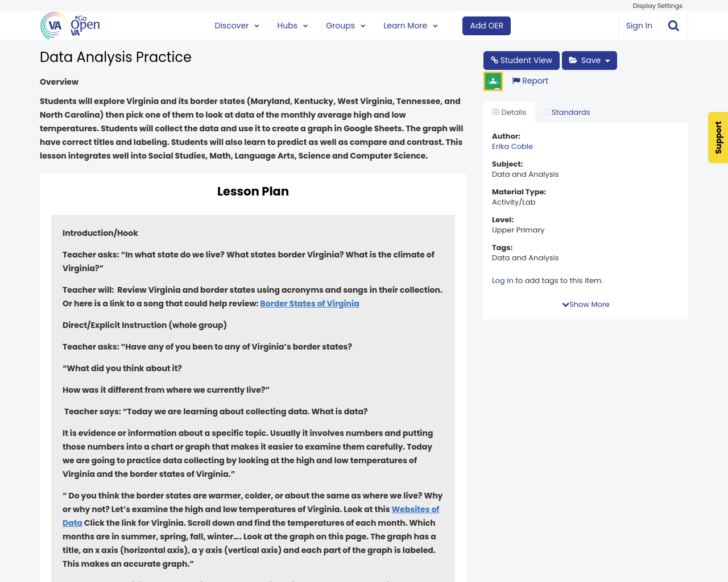Click the Add OER button

click(x=486, y=25)
